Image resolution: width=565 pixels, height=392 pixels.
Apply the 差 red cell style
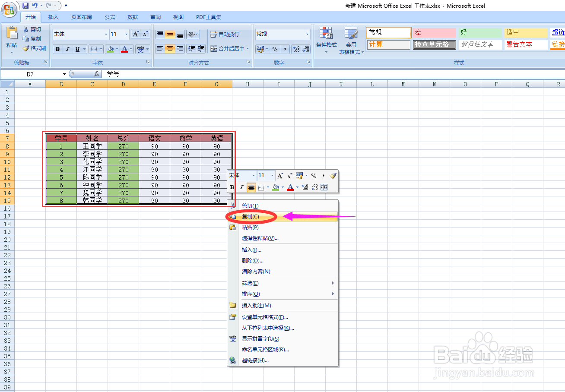point(434,32)
